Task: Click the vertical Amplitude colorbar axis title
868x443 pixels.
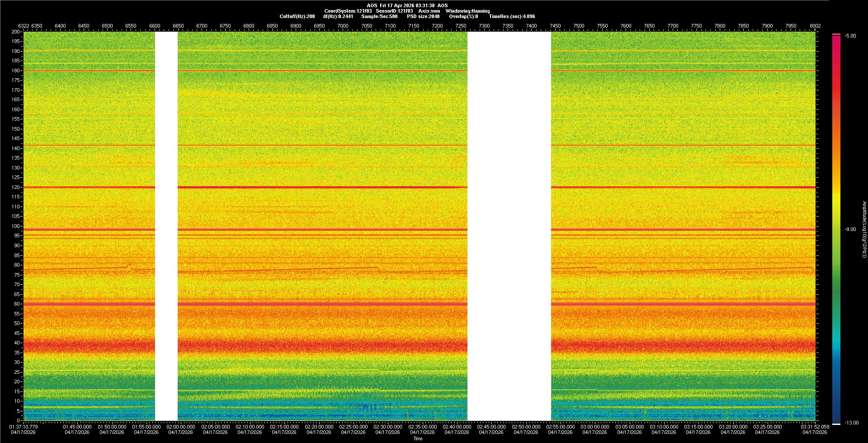Action: point(864,229)
